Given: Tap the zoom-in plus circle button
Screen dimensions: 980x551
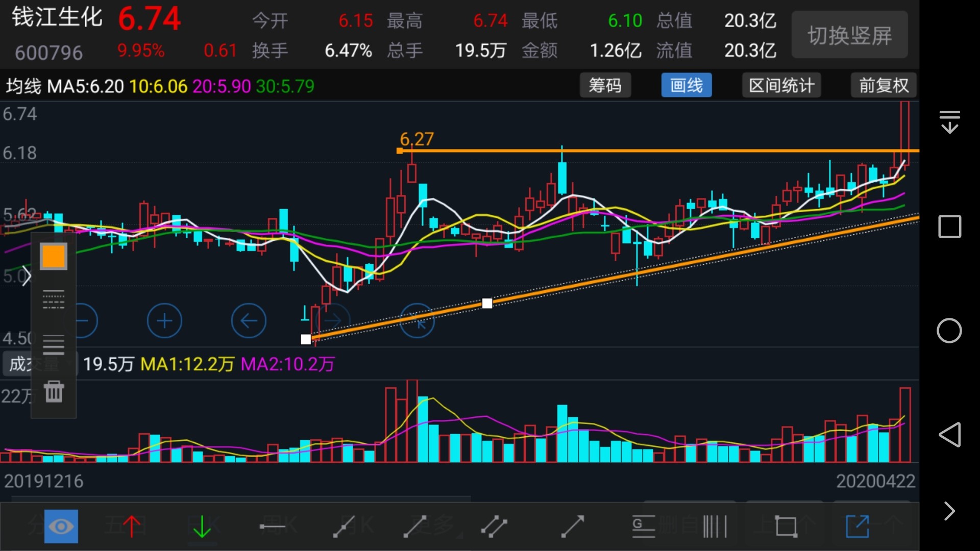Looking at the screenshot, I should tap(164, 321).
